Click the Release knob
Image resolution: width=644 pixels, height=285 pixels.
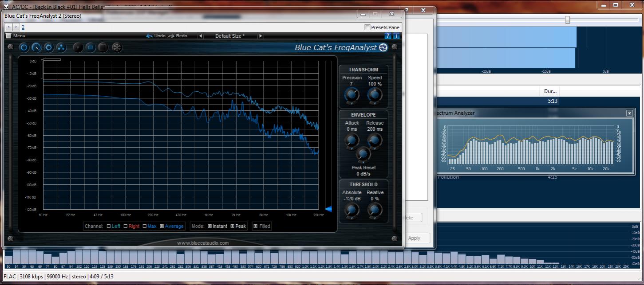(375, 141)
